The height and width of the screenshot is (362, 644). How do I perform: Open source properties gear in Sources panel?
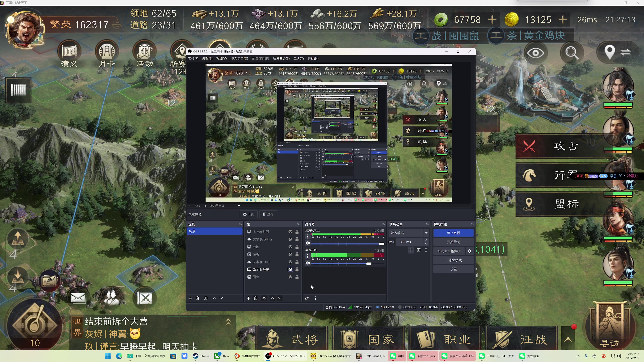(x=264, y=298)
